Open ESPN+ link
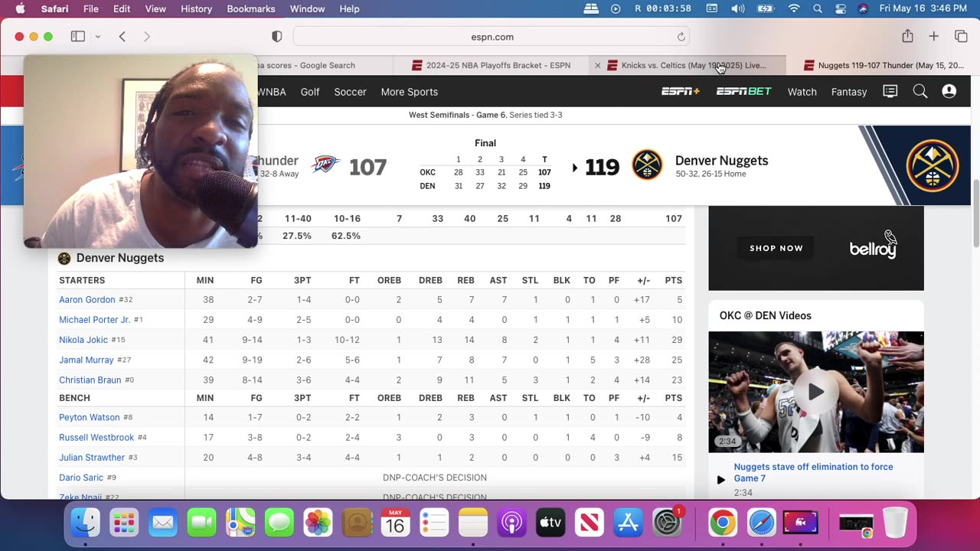 pos(681,91)
